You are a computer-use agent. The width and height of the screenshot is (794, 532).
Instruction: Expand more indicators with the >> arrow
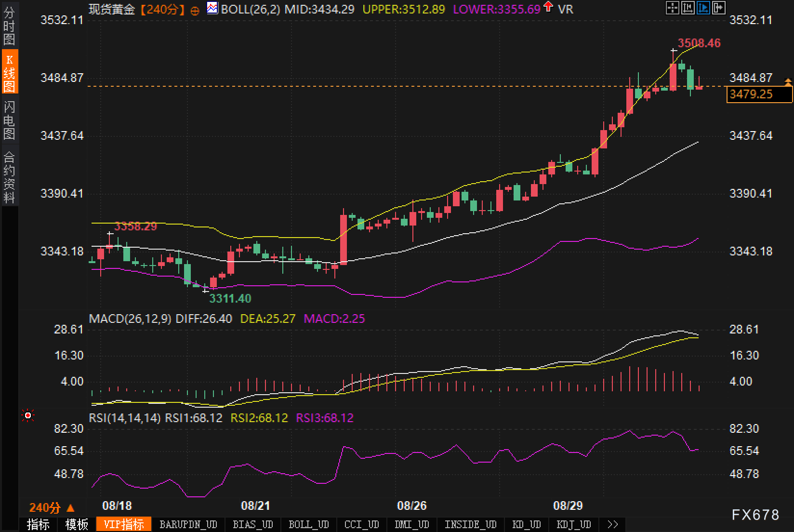coord(612,524)
